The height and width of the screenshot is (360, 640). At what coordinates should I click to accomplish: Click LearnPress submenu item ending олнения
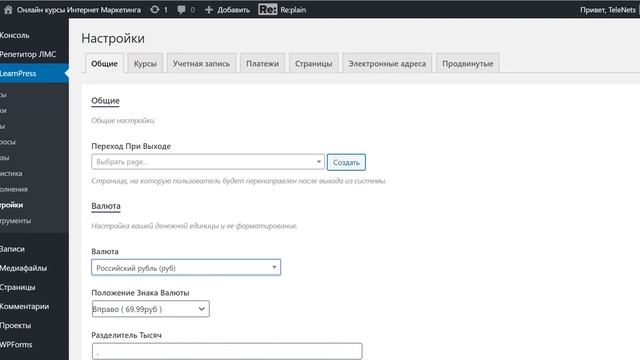click(14, 189)
